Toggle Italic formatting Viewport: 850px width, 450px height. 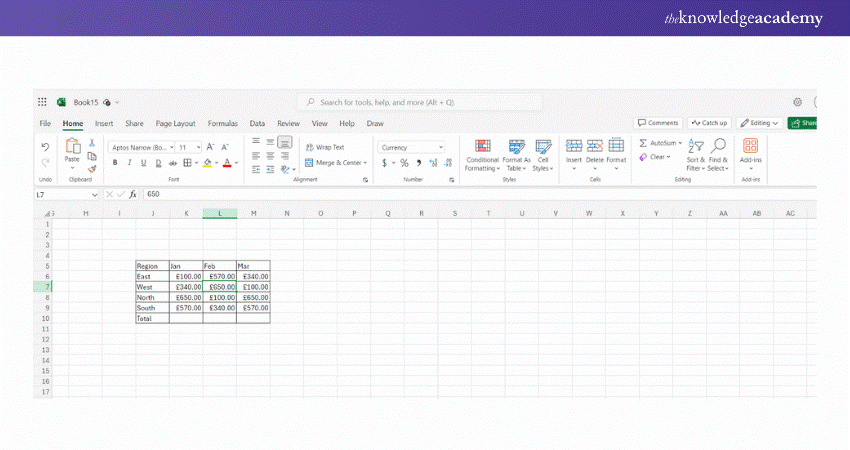tap(129, 163)
